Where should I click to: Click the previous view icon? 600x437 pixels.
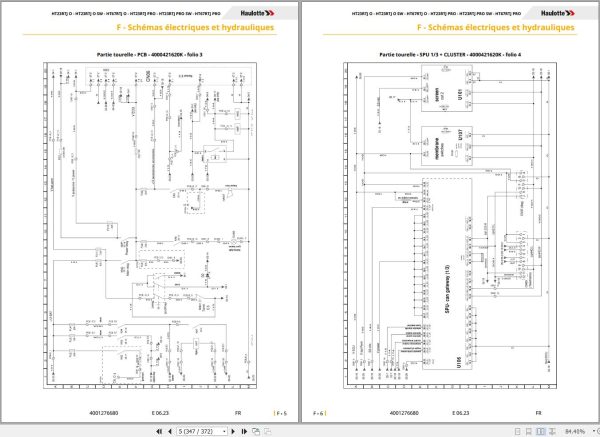(x=256, y=431)
